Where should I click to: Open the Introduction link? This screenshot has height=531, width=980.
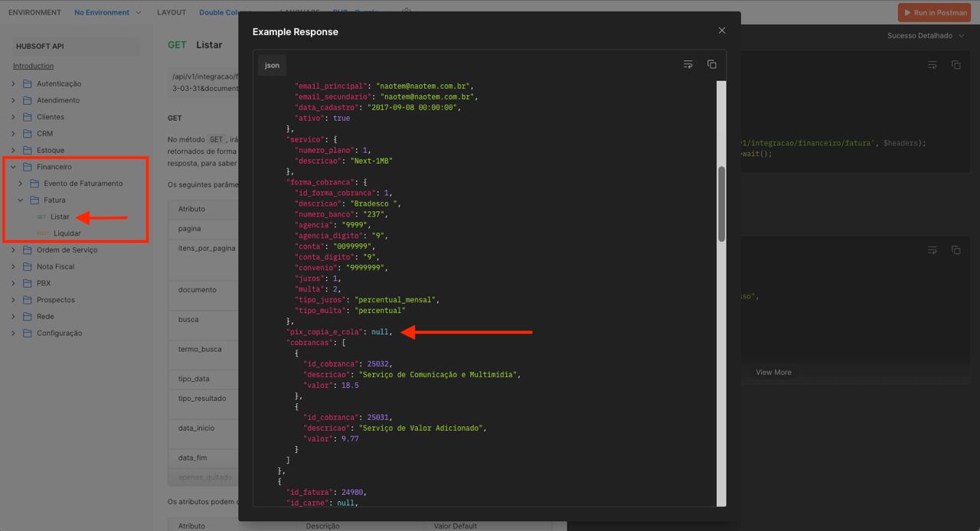tap(33, 66)
